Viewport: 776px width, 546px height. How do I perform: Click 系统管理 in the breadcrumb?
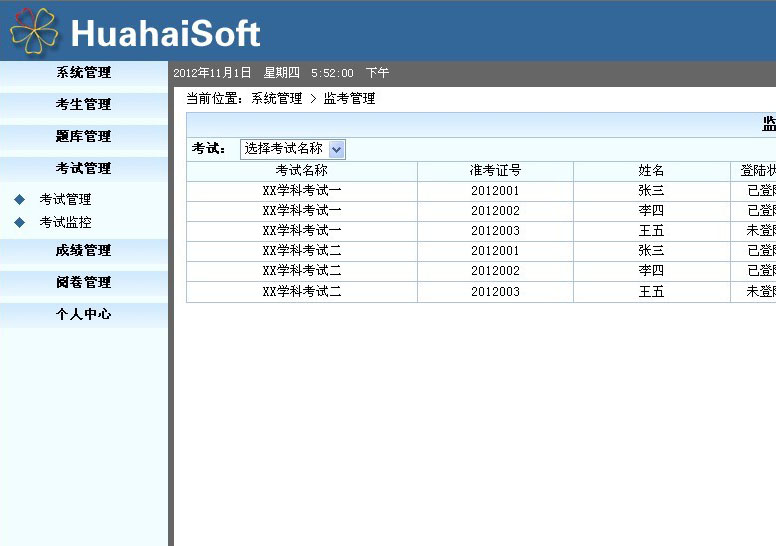pyautogui.click(x=277, y=99)
